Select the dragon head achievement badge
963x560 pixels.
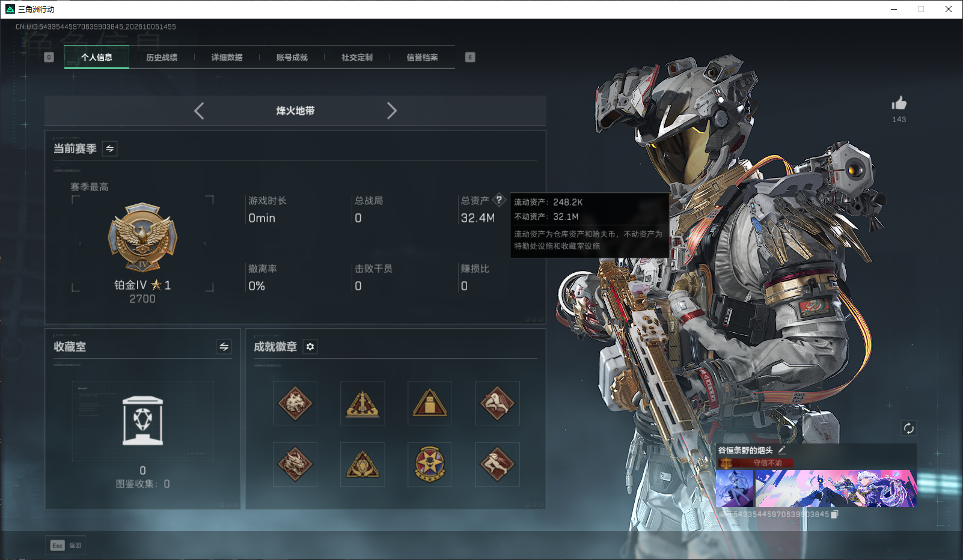point(295,464)
